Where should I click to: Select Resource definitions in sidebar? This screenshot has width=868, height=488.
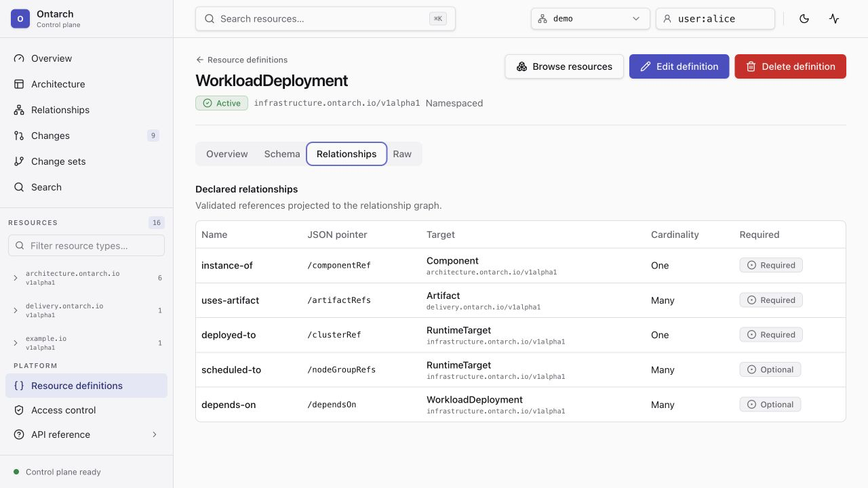pos(87,386)
